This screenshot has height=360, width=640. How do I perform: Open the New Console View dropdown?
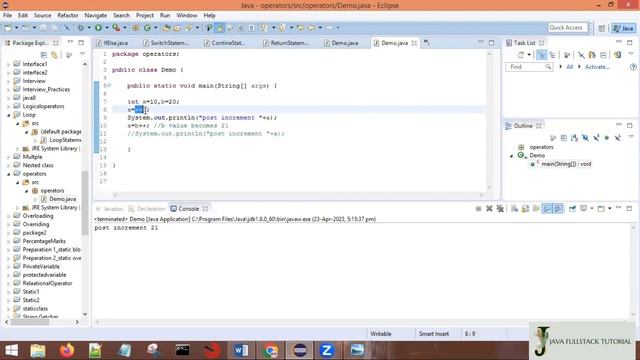(x=609, y=209)
